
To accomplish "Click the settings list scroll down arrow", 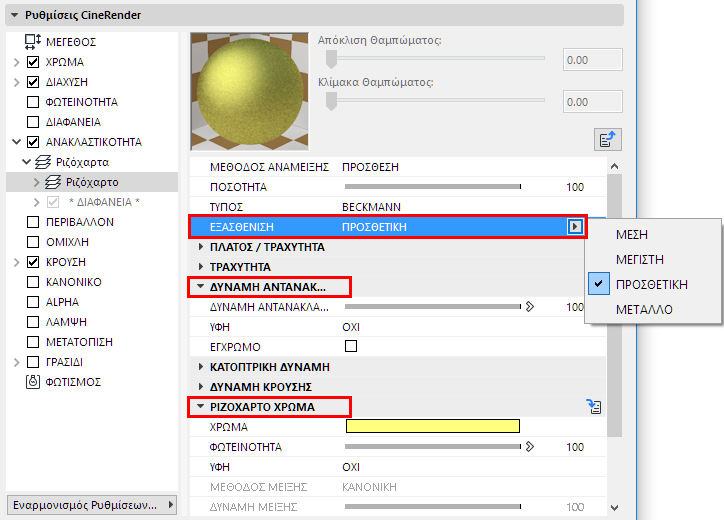I will click(x=614, y=508).
